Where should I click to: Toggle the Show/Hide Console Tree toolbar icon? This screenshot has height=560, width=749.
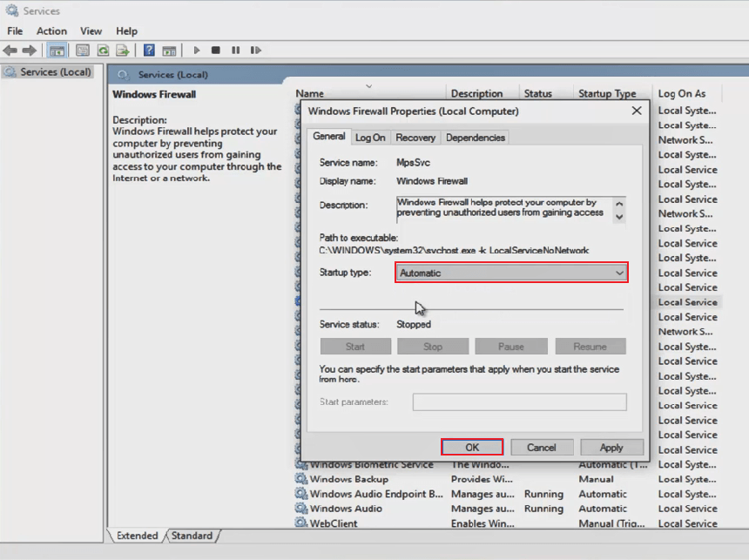(57, 51)
